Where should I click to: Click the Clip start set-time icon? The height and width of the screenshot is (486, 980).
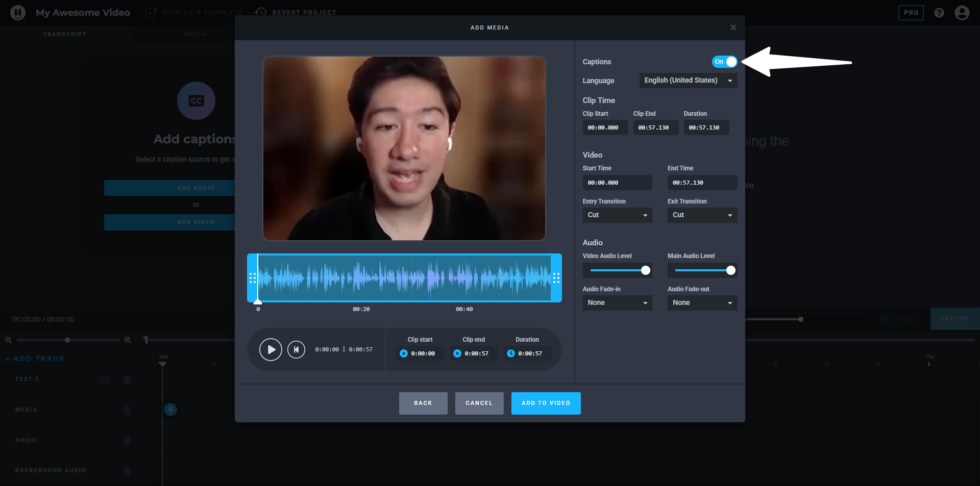404,353
